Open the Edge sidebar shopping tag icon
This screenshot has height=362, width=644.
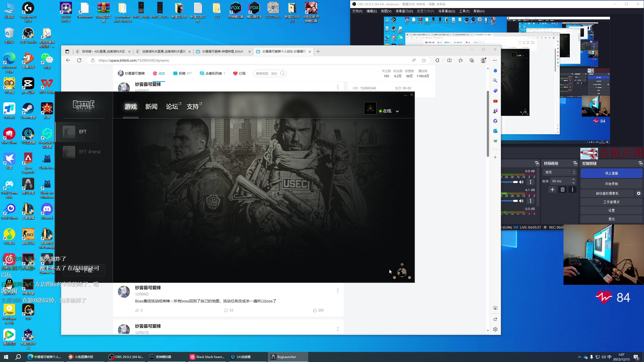(495, 91)
